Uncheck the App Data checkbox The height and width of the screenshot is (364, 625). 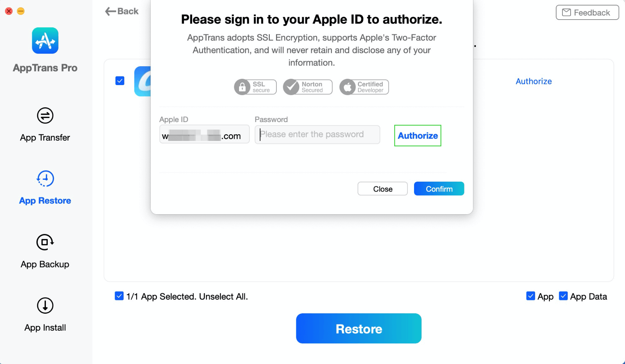coord(563,296)
